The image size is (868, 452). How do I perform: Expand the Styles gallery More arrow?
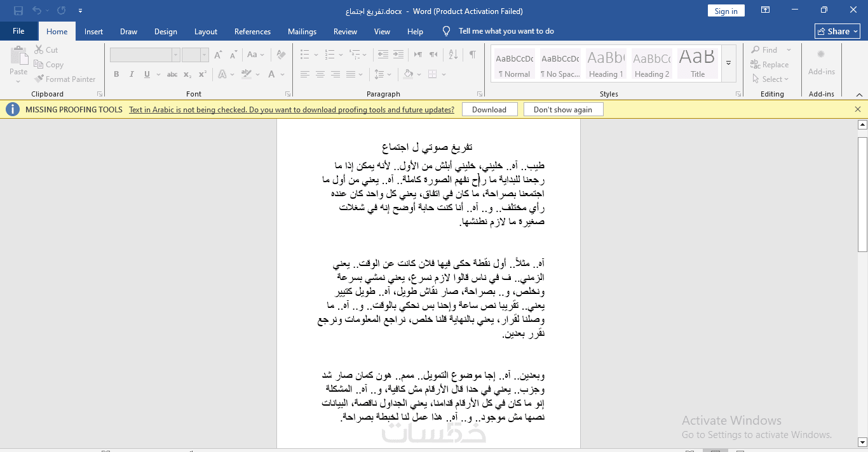coord(729,63)
